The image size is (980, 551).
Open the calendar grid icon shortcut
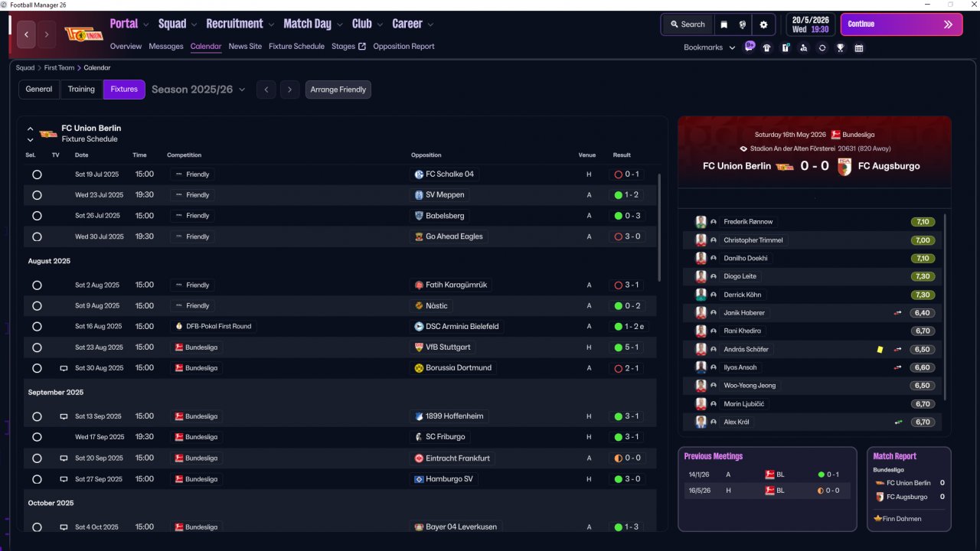pyautogui.click(x=859, y=47)
